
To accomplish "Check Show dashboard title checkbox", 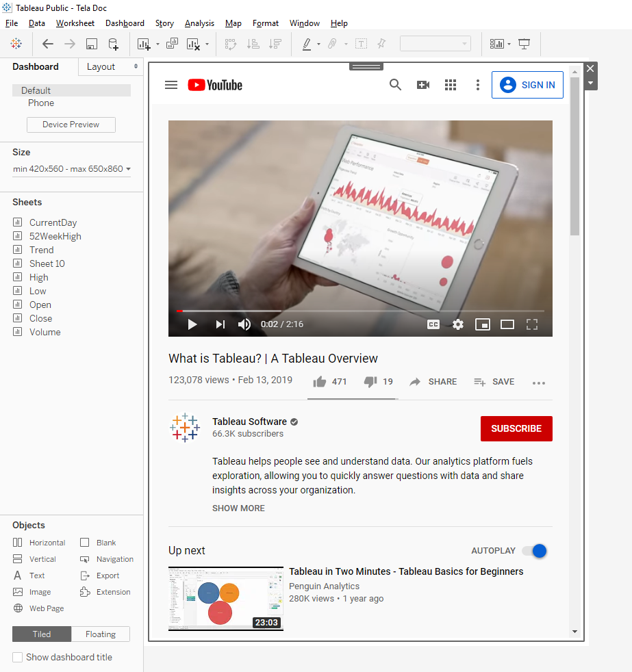I will [18, 658].
